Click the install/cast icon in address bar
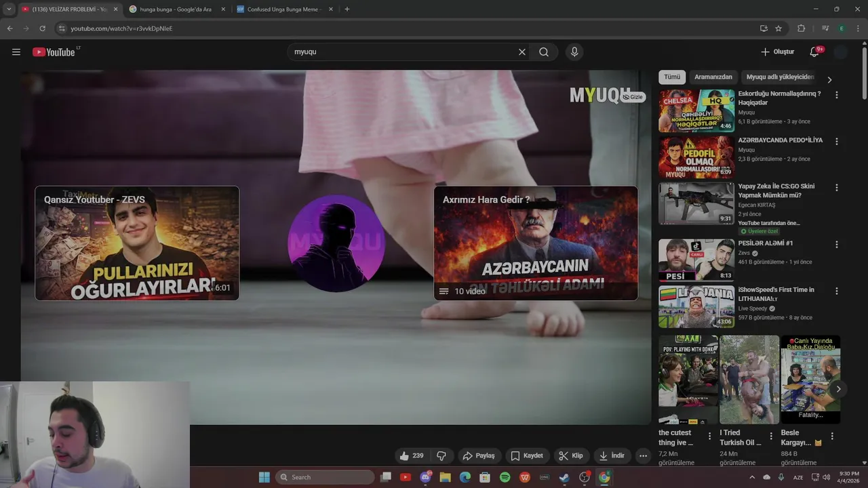868x488 pixels. (764, 28)
